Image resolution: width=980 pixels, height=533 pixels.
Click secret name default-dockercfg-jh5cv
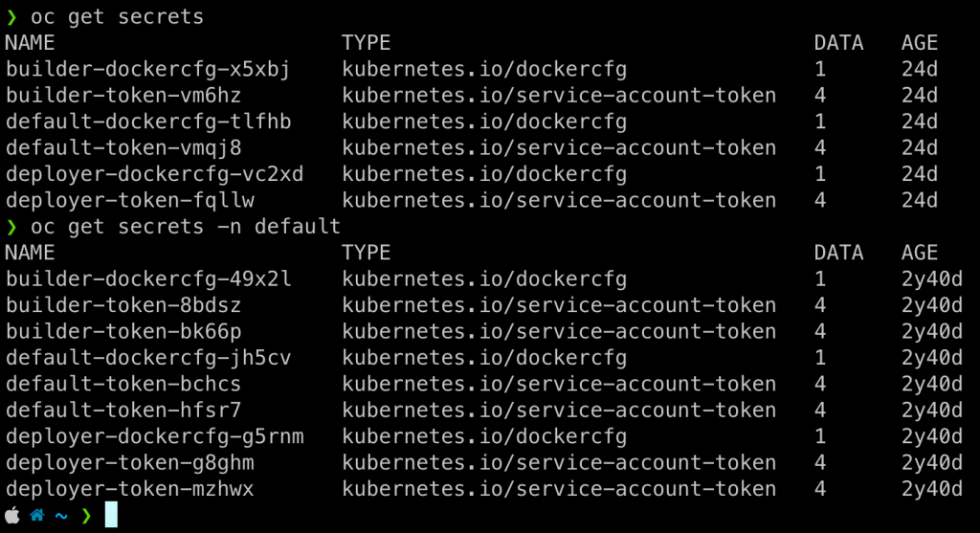pos(147,357)
